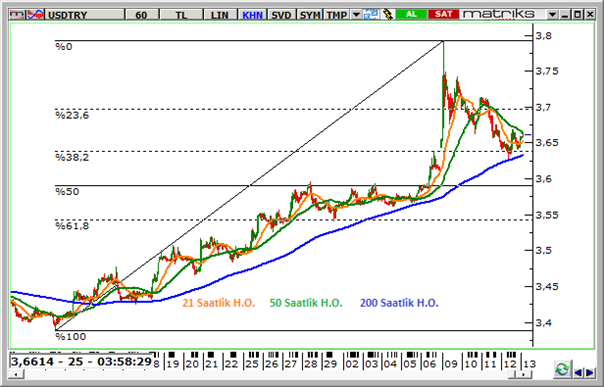Select the %50 Fibonacci level label

click(x=67, y=191)
